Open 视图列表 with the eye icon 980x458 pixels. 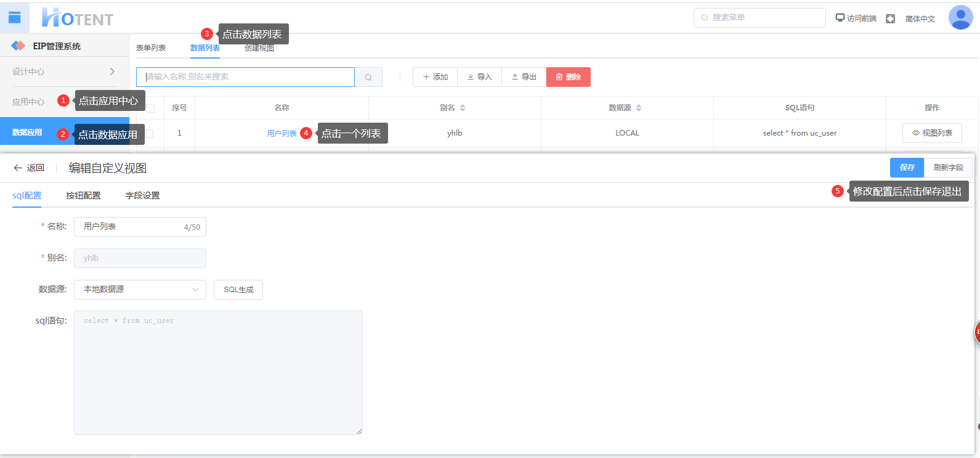(931, 133)
